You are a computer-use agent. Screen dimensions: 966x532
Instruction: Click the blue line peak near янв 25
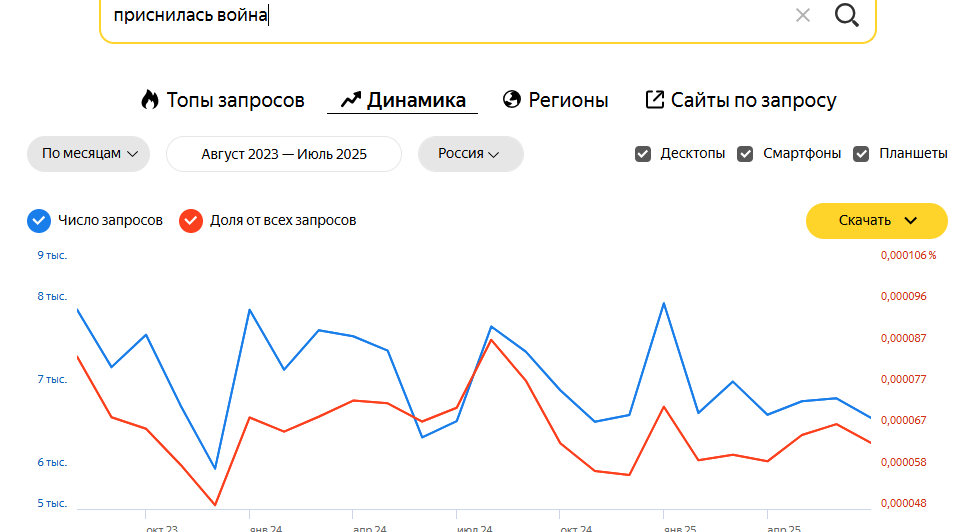(x=663, y=303)
